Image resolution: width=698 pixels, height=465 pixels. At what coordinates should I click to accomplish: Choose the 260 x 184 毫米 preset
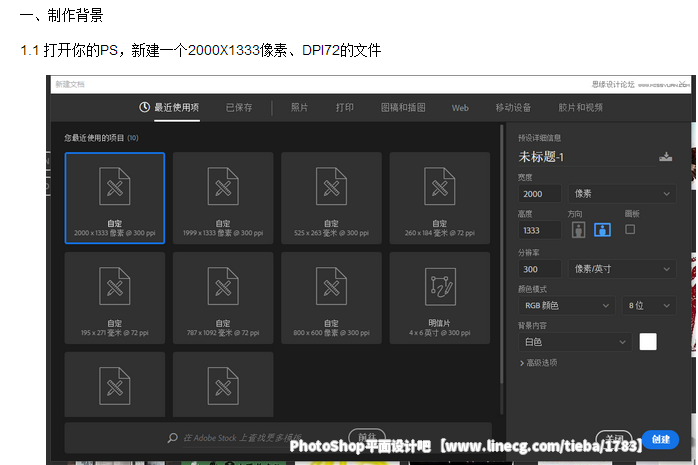pos(440,198)
